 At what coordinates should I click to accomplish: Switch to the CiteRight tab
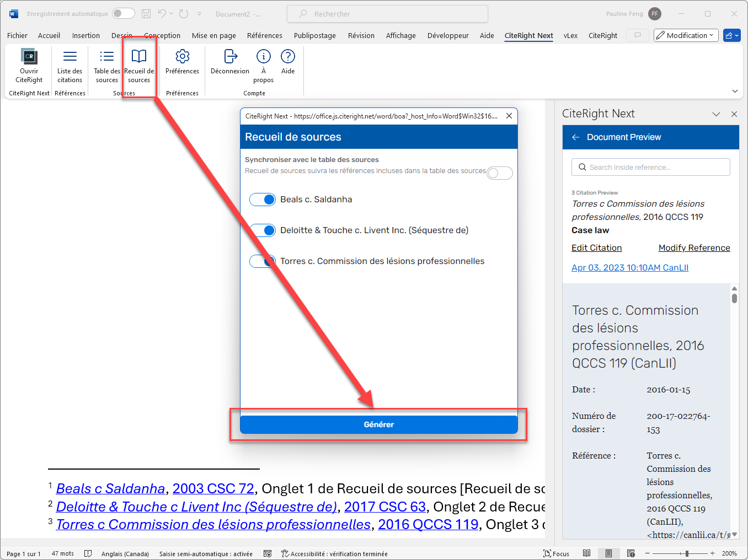click(x=603, y=35)
